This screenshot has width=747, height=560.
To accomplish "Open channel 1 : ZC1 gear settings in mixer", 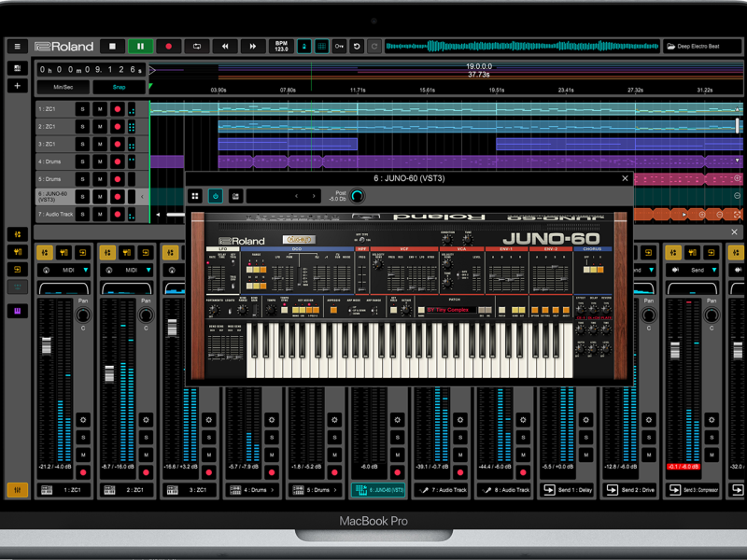I will click(x=83, y=420).
